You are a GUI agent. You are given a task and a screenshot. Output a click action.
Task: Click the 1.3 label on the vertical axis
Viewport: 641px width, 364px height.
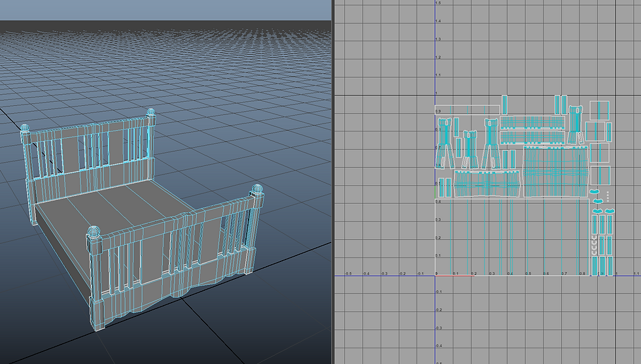click(x=438, y=39)
